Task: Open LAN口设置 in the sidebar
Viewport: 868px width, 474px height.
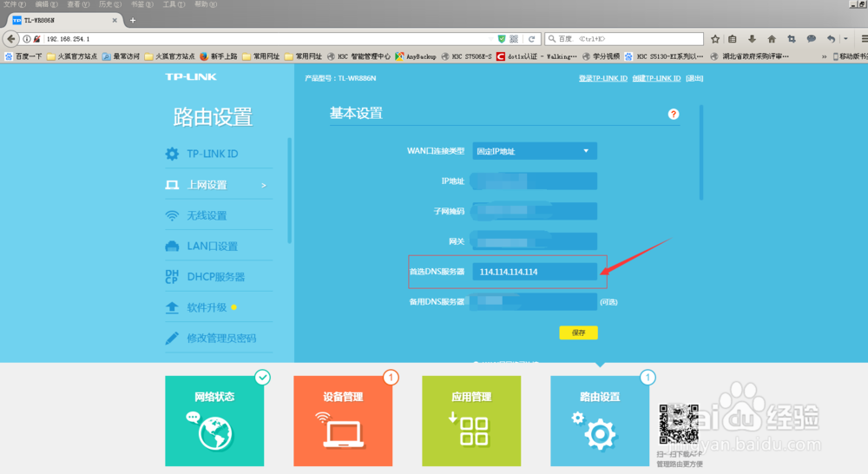Action: pos(219,247)
